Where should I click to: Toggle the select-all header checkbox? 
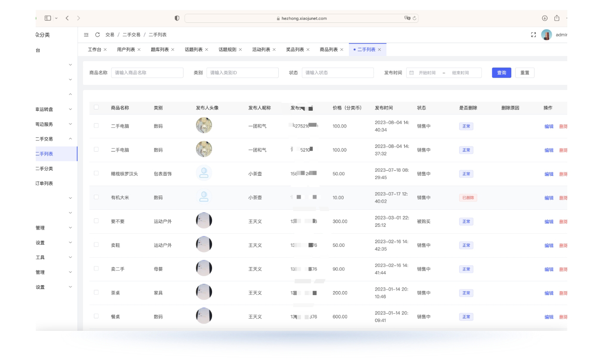(96, 107)
